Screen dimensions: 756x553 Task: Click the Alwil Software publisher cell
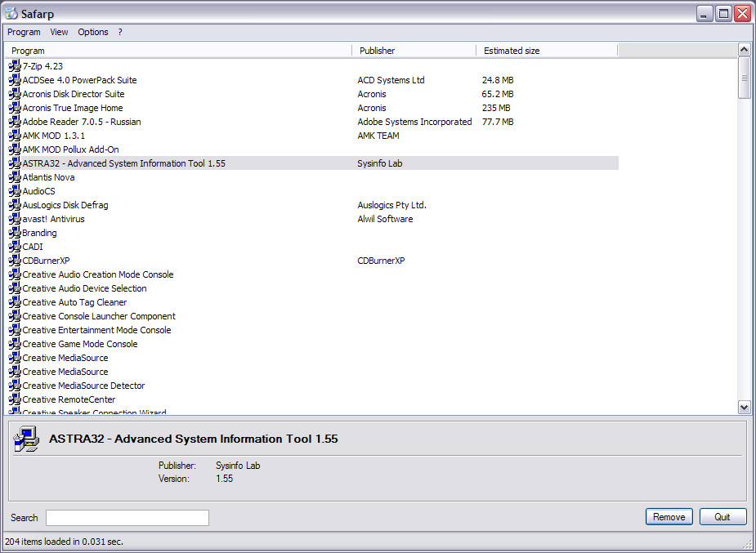click(x=385, y=219)
